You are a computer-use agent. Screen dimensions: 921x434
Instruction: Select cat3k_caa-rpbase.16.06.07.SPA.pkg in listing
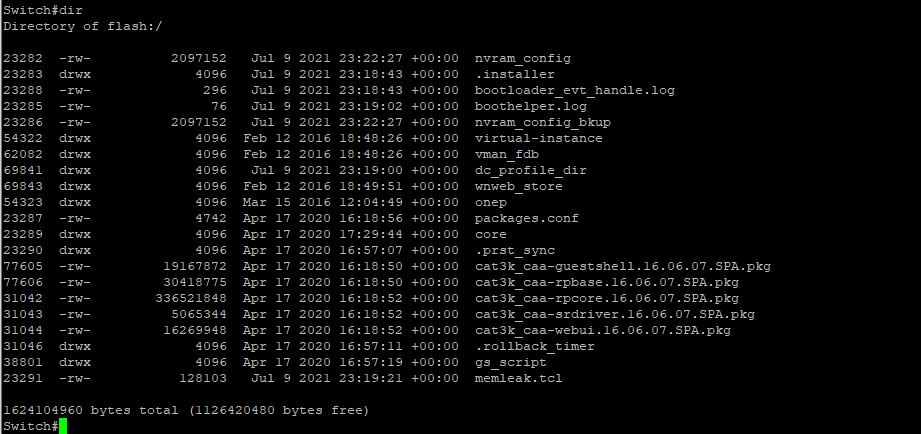[x=607, y=282]
